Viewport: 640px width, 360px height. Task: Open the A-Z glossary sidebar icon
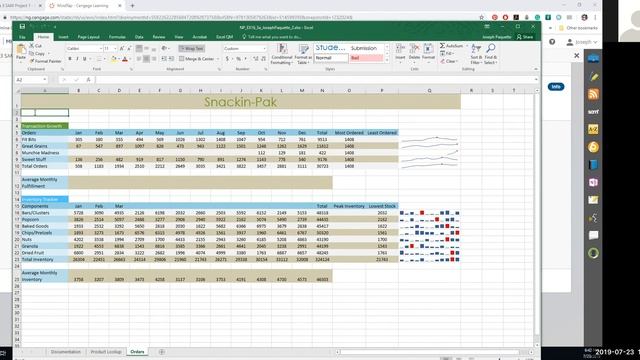pos(593,129)
